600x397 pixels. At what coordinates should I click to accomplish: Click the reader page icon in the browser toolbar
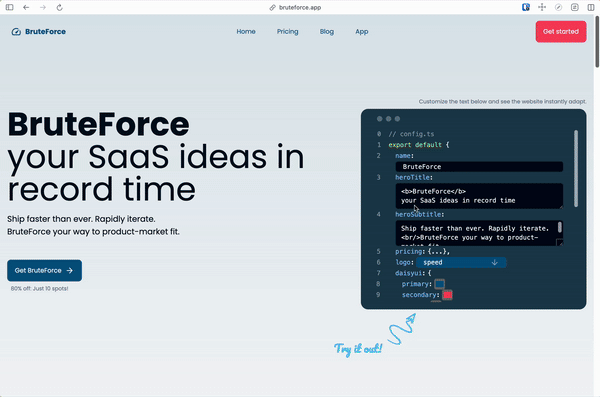574,7
